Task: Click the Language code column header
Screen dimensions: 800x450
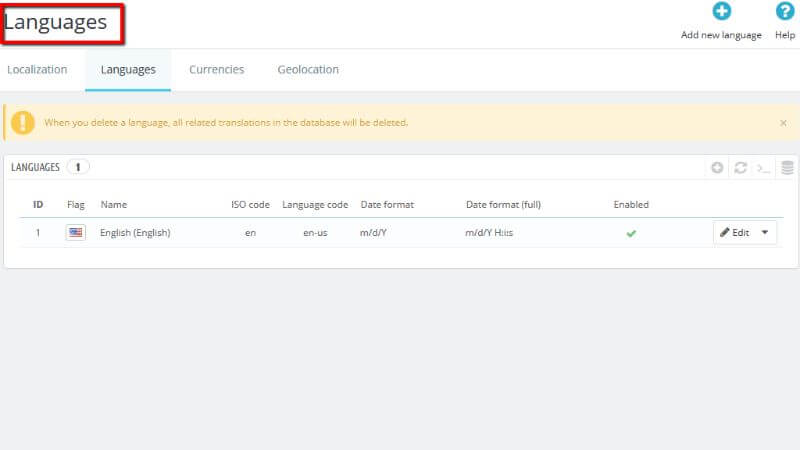Action: pos(315,205)
